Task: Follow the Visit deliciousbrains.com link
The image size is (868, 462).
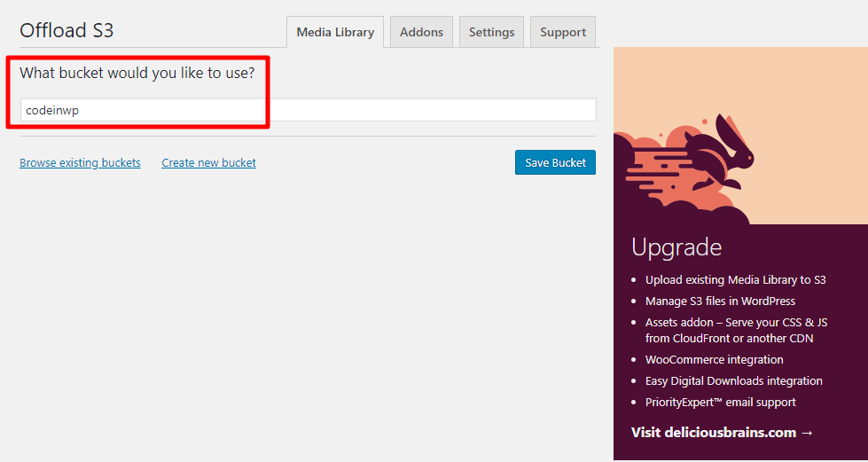Action: pyautogui.click(x=723, y=432)
